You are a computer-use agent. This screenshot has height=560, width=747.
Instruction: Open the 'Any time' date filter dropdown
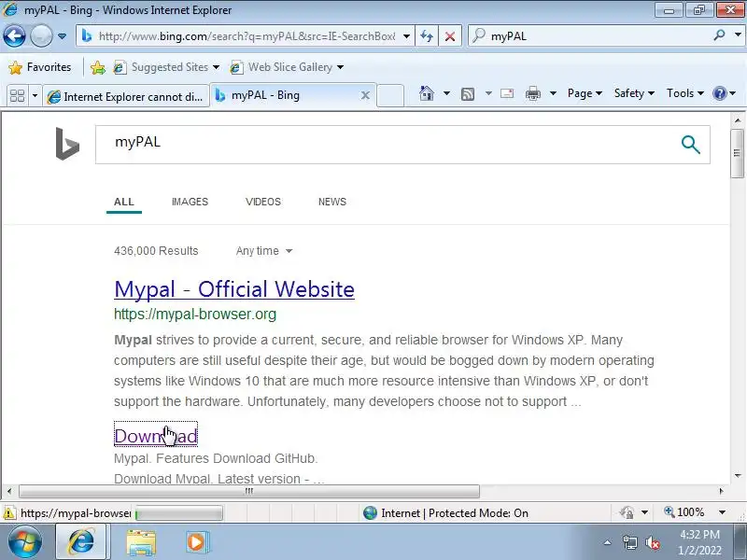pos(264,251)
